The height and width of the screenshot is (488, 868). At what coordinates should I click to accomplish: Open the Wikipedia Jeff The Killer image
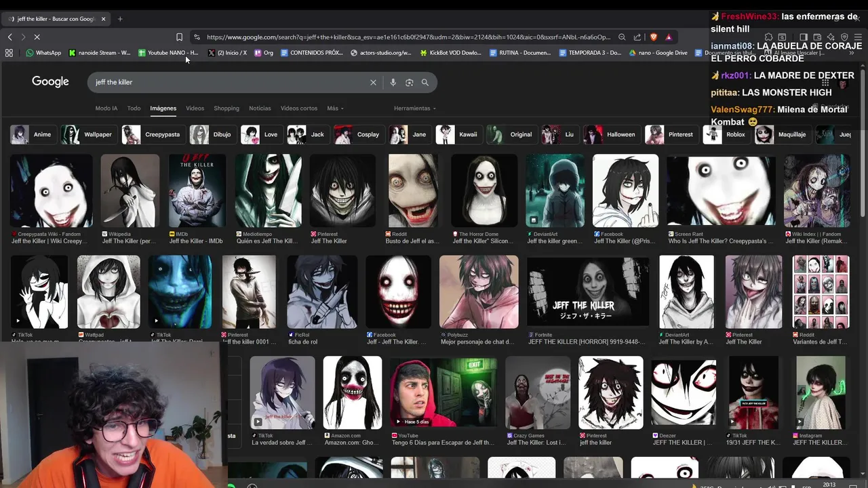(x=130, y=190)
